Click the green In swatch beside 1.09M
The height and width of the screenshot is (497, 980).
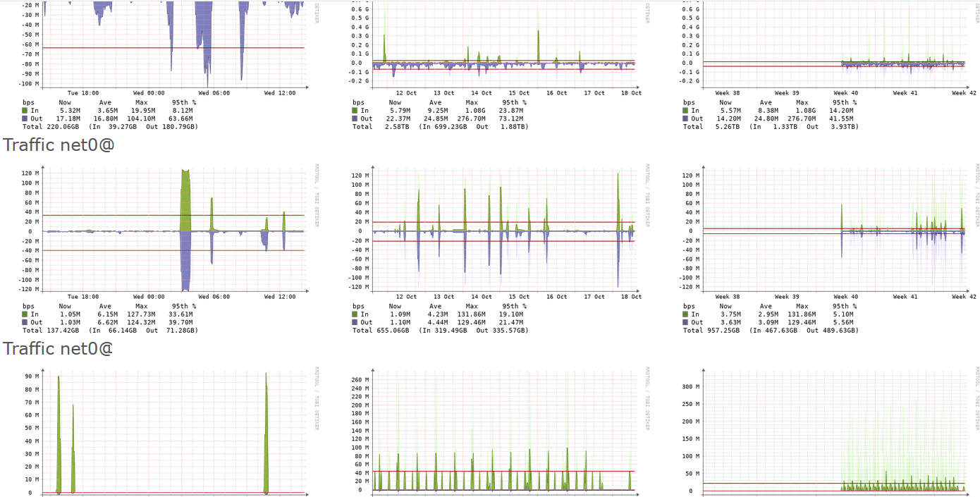355,314
